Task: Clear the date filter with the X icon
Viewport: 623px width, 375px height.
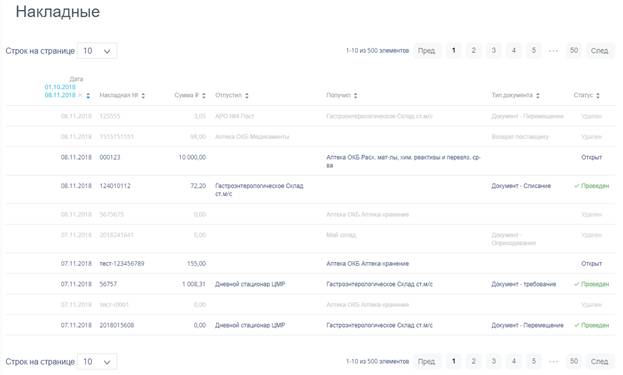Action: point(80,95)
